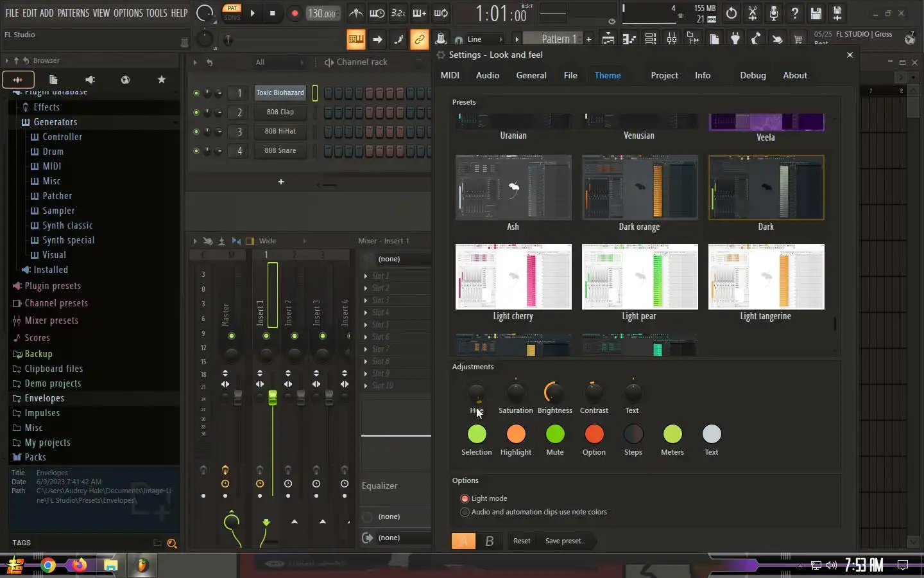The height and width of the screenshot is (578, 924).
Task: Switch the PAT/SONG mode toggle
Action: click(x=232, y=13)
